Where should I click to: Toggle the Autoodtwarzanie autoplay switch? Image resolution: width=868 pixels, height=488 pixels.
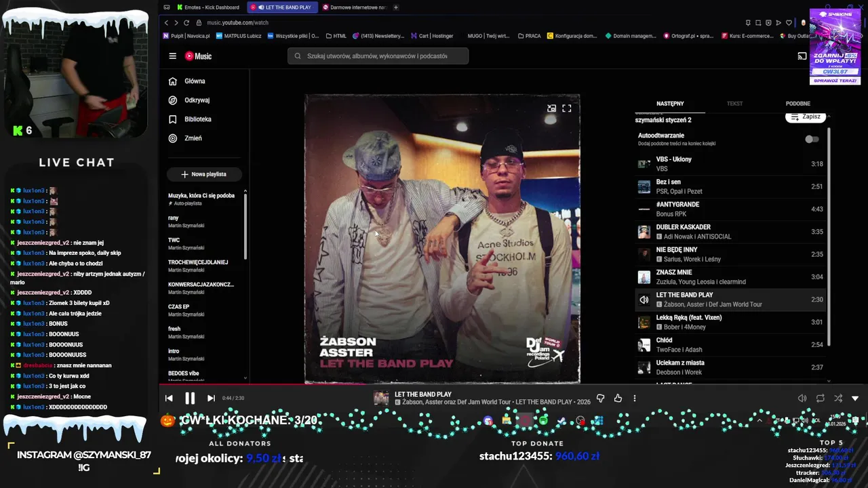coord(812,139)
